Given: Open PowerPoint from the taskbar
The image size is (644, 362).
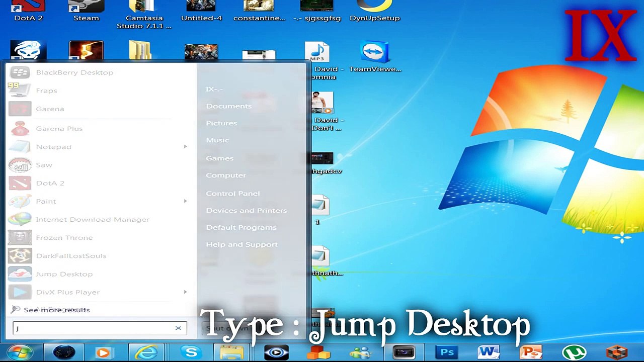Looking at the screenshot, I should (x=531, y=352).
